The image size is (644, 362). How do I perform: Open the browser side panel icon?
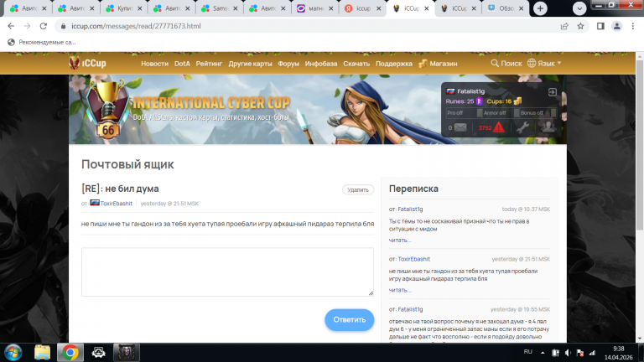(600, 26)
